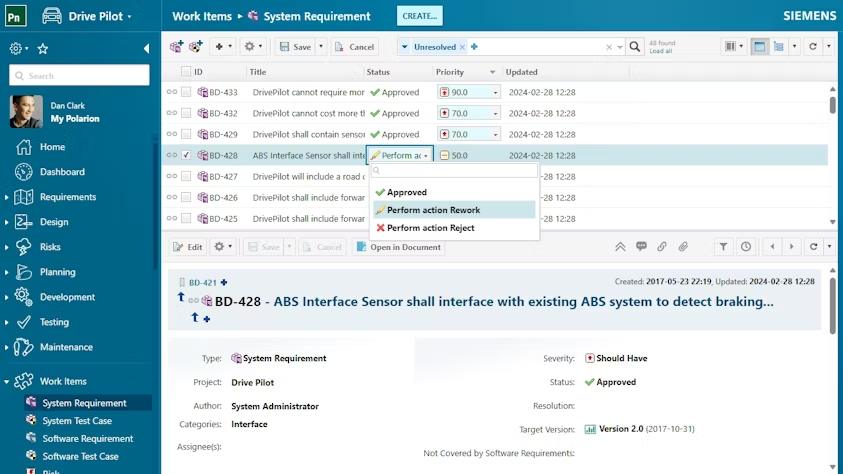The height and width of the screenshot is (474, 843).
Task: Switch to the tree view layout icon
Action: click(778, 47)
